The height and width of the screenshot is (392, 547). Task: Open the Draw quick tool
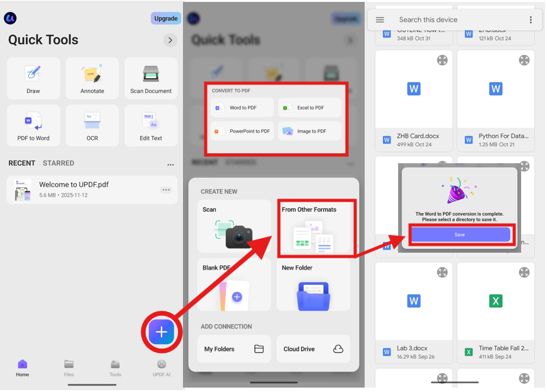(33, 78)
